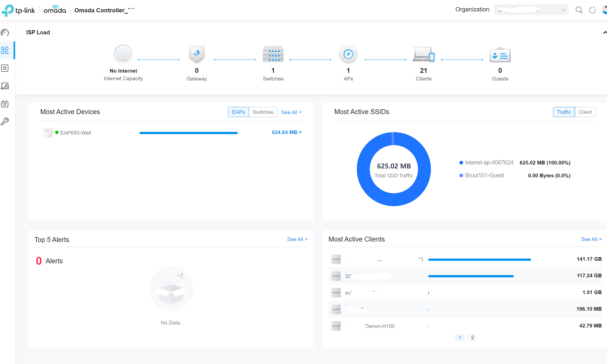Open the Tools wrench sidebar icon

click(5, 121)
